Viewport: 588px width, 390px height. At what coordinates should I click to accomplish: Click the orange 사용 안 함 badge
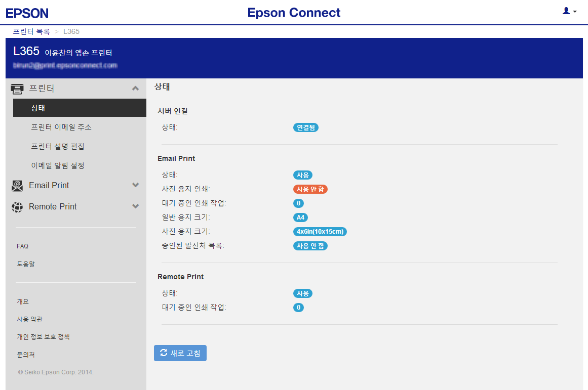pos(310,189)
